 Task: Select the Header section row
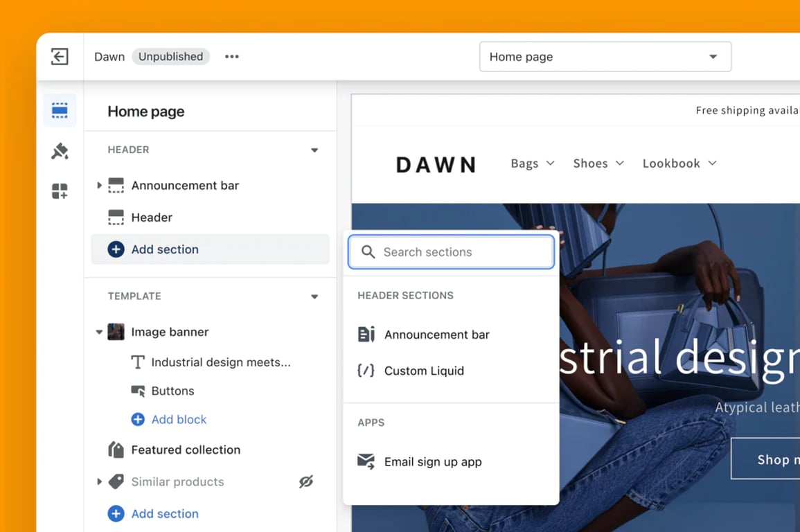210,218
